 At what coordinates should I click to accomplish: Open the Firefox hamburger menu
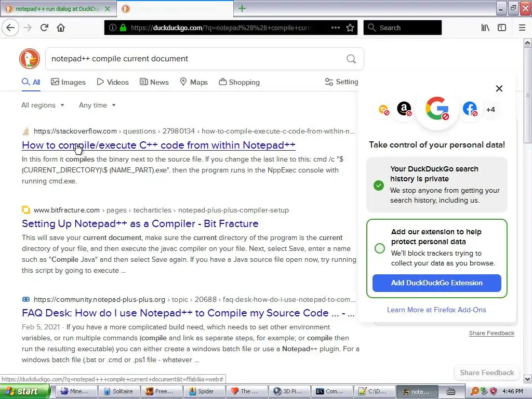tap(522, 28)
